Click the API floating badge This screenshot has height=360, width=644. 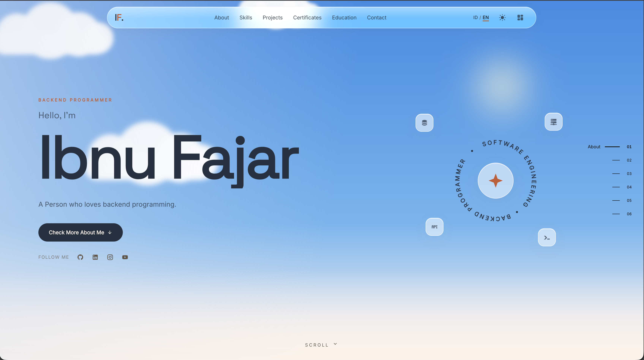435,227
